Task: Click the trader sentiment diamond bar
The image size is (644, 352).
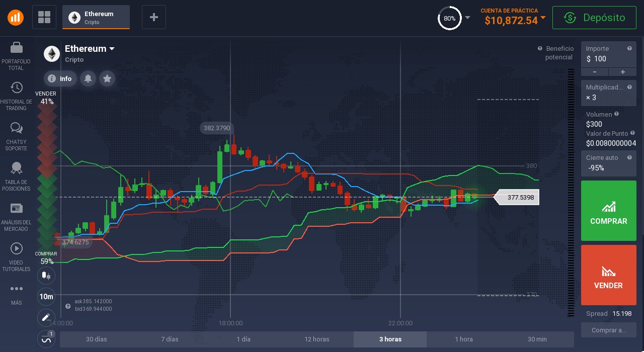Action: [x=46, y=178]
